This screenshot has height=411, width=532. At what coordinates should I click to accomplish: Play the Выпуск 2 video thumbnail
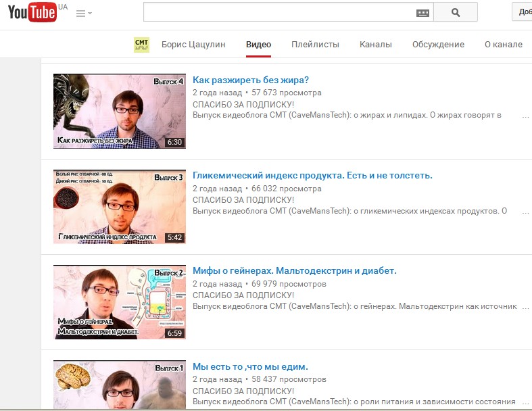(120, 301)
